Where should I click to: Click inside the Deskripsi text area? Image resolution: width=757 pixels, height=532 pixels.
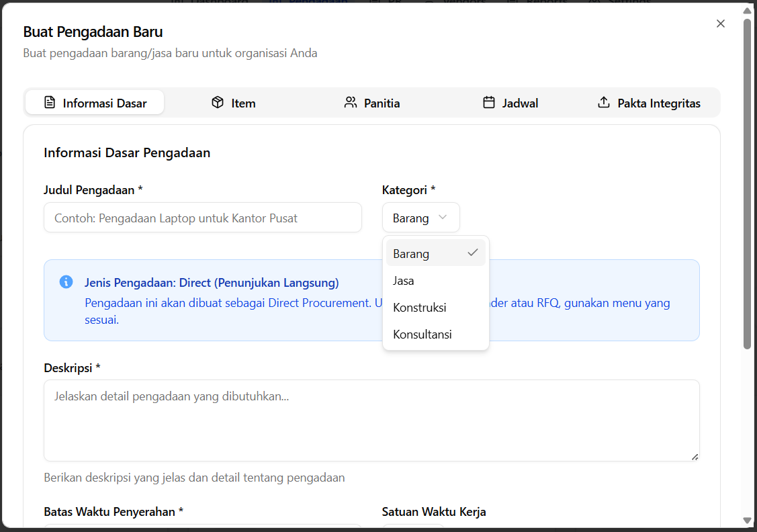371,420
